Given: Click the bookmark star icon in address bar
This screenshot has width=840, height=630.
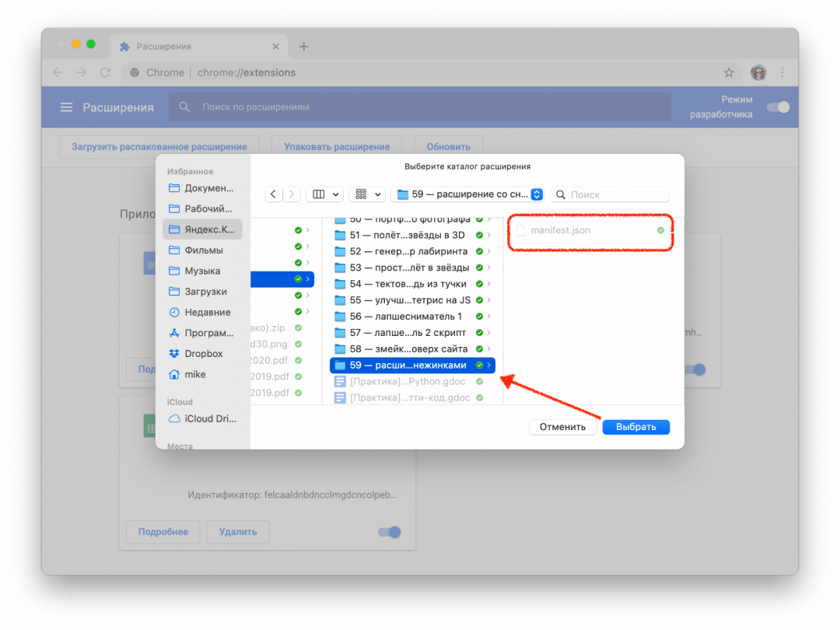Looking at the screenshot, I should (x=729, y=72).
